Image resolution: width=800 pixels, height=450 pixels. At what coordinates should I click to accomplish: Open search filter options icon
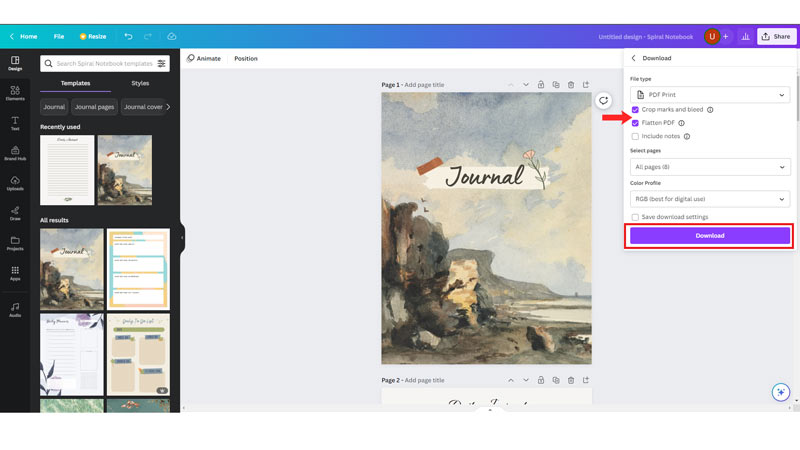point(161,63)
